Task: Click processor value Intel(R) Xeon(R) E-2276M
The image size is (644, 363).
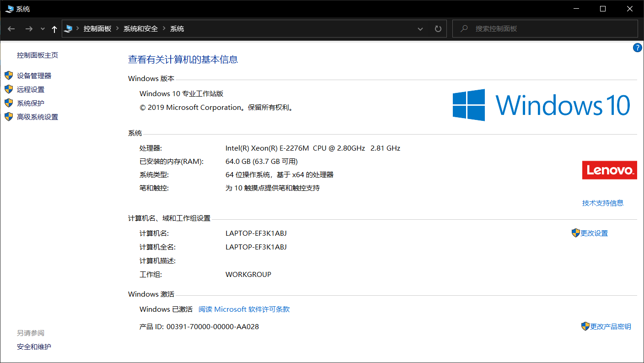Action: pyautogui.click(x=313, y=148)
